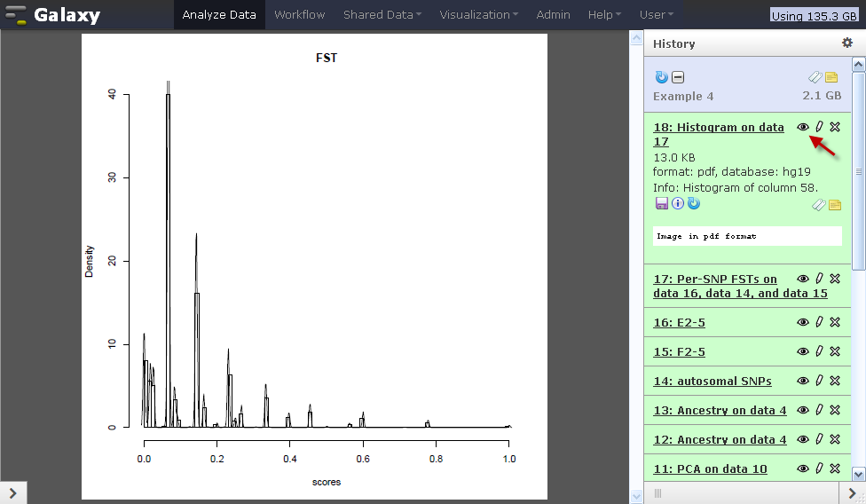
Task: Show details info icon for dataset 18
Action: tap(678, 203)
